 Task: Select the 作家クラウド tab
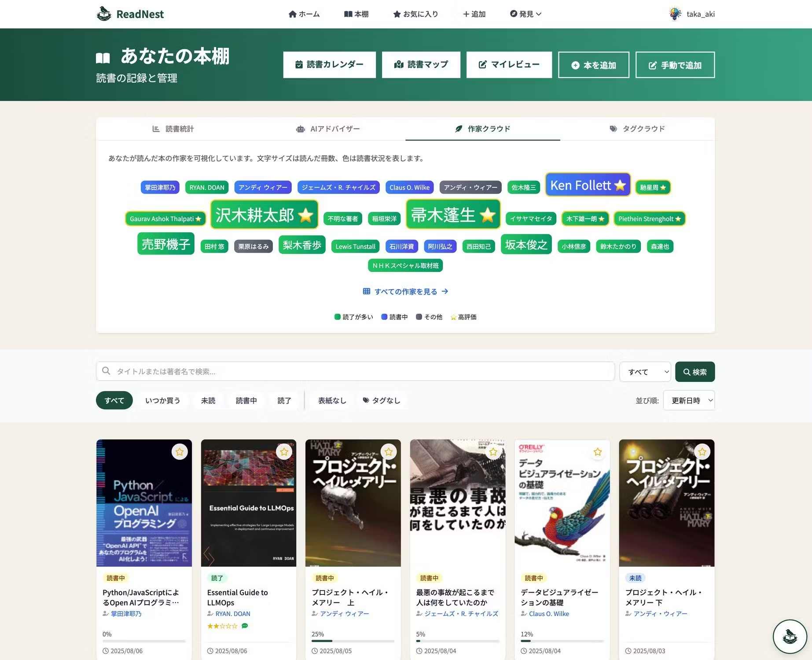(x=483, y=129)
